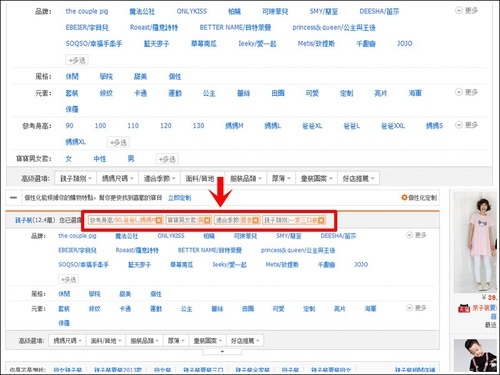Choose 卡通 element in the upper panel
500x375 pixels.
coord(140,93)
